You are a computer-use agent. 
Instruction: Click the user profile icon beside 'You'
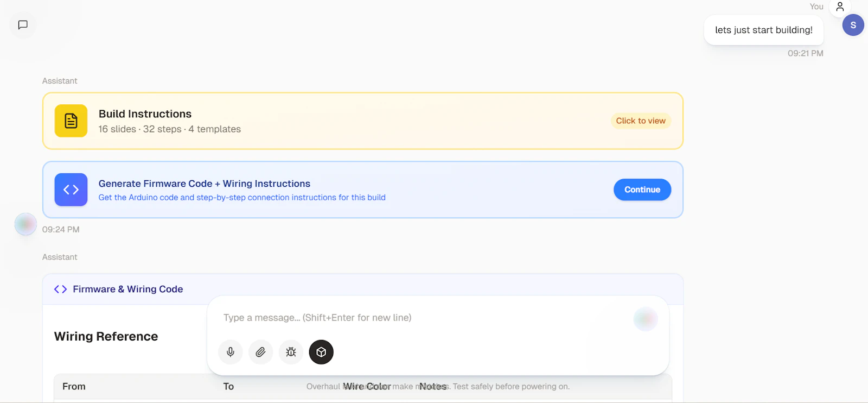[840, 7]
